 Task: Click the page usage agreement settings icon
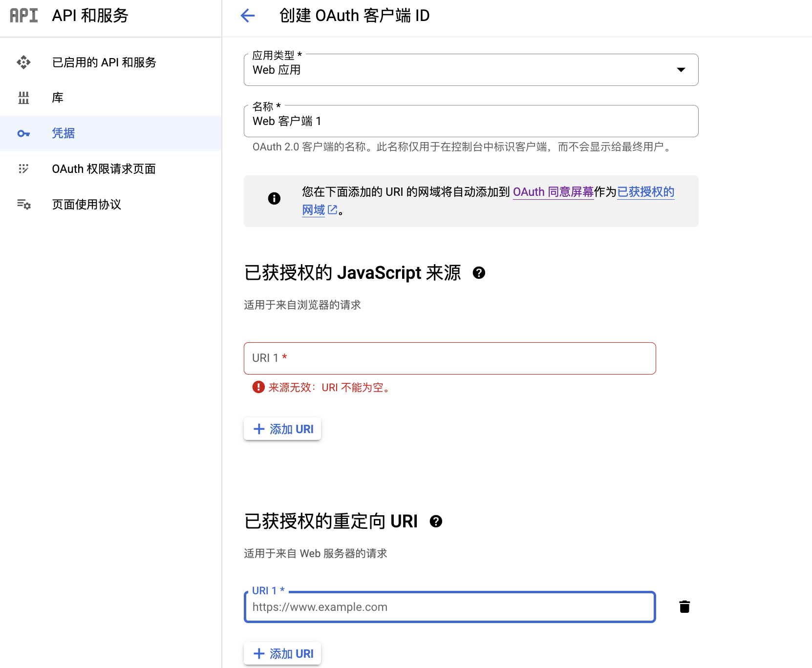click(23, 204)
